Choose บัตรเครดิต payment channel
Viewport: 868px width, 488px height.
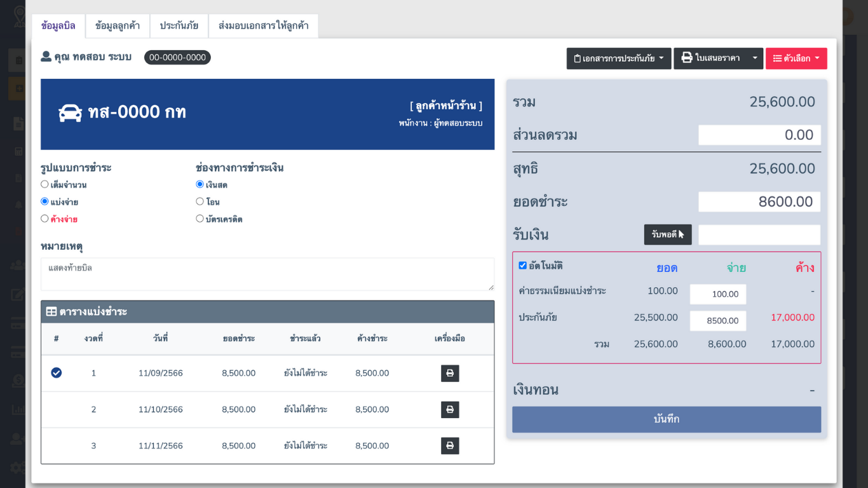pyautogui.click(x=200, y=219)
